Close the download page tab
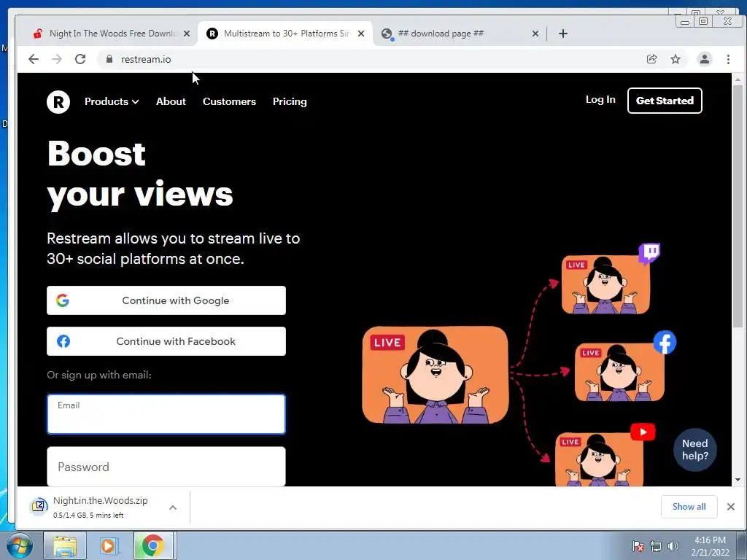Screen dimensions: 747x560 (x=535, y=34)
